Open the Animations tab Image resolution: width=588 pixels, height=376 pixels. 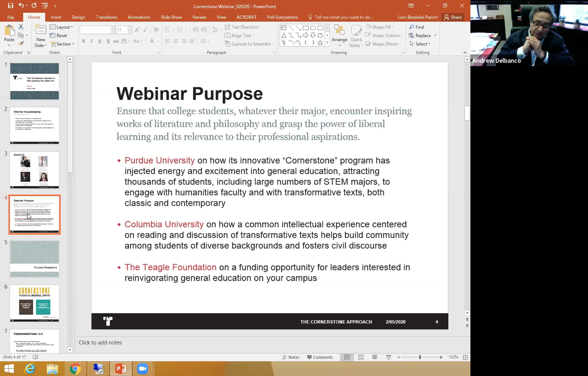click(139, 17)
